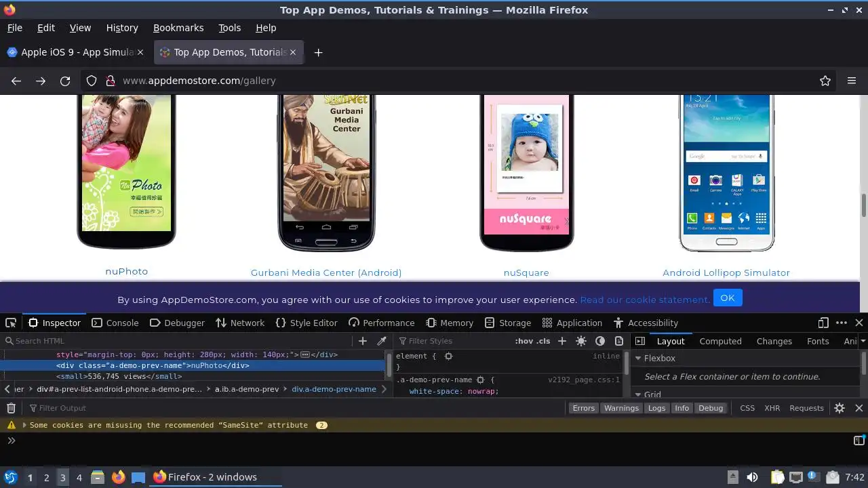This screenshot has height=488, width=868.
Task: Open the Gurbani Media Center (Android) demo link
Action: pyautogui.click(x=326, y=272)
